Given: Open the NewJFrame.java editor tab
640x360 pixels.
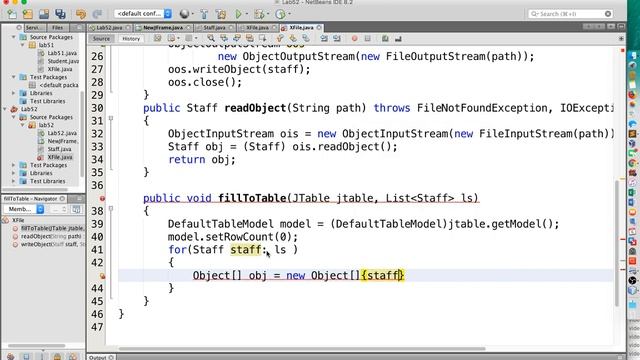Looking at the screenshot, I should point(163,28).
